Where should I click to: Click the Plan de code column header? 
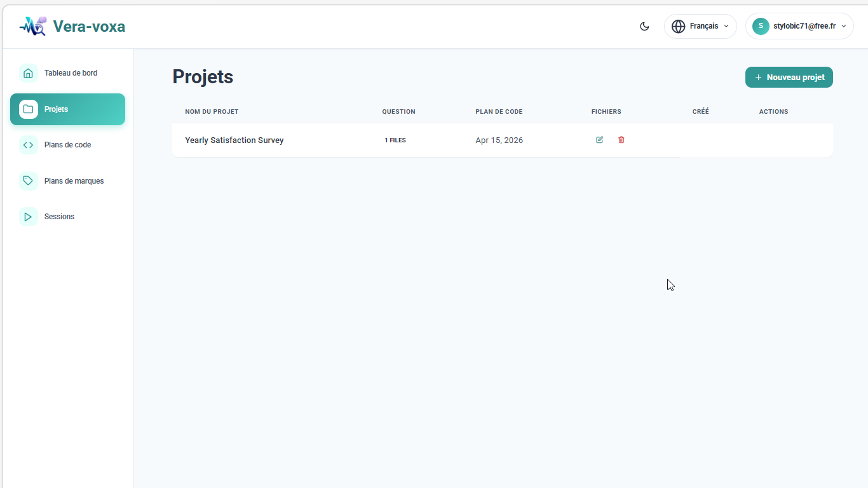499,112
